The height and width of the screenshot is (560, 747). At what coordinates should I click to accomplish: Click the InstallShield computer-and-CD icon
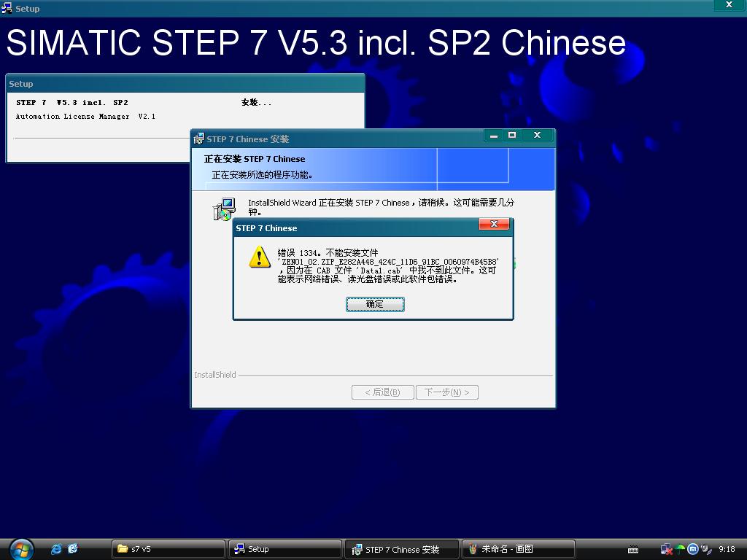pos(224,209)
